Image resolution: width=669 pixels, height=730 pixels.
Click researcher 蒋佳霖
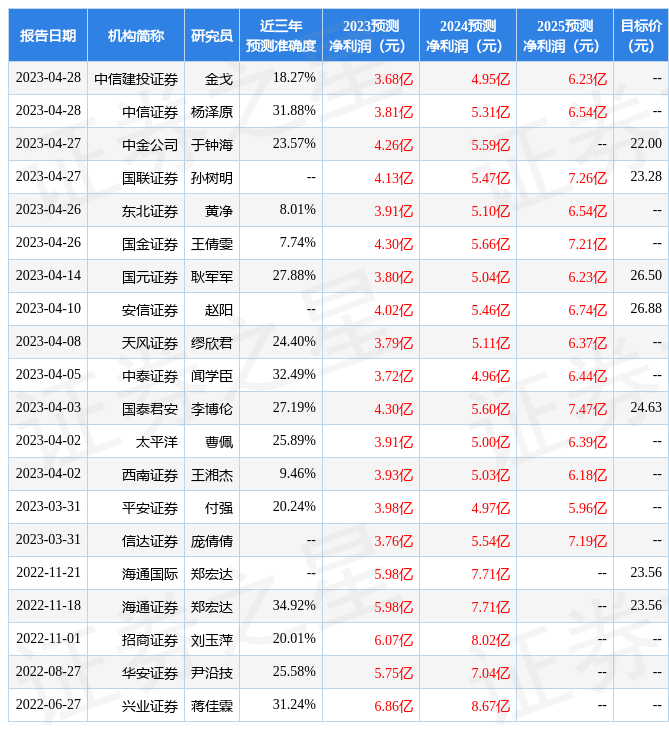[x=212, y=707]
